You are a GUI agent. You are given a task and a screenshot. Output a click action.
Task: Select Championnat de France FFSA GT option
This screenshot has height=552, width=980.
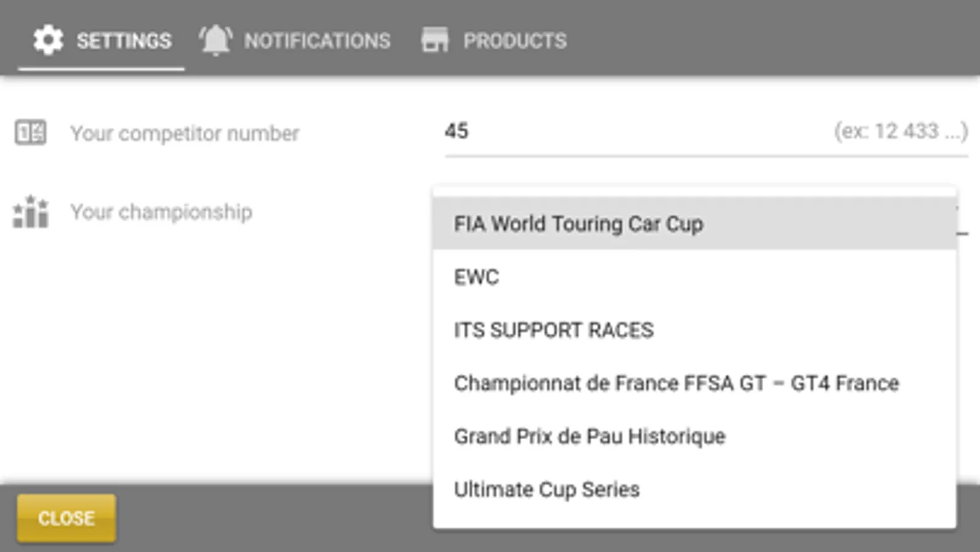point(676,383)
